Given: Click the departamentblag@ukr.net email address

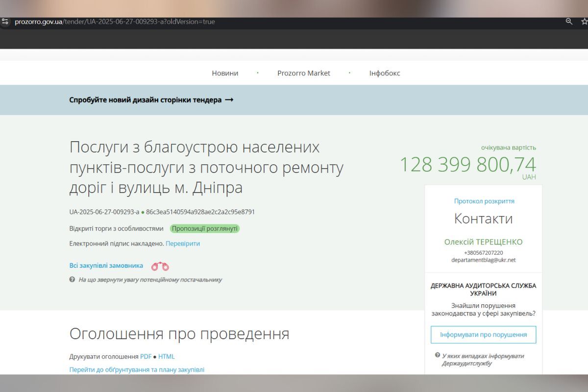Looking at the screenshot, I should point(483,260).
